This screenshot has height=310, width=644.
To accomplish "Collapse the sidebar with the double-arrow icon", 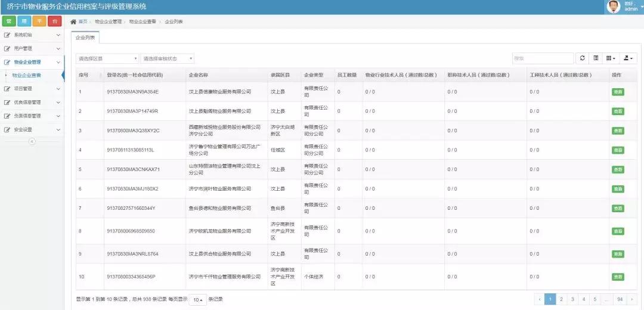I will point(32,141).
